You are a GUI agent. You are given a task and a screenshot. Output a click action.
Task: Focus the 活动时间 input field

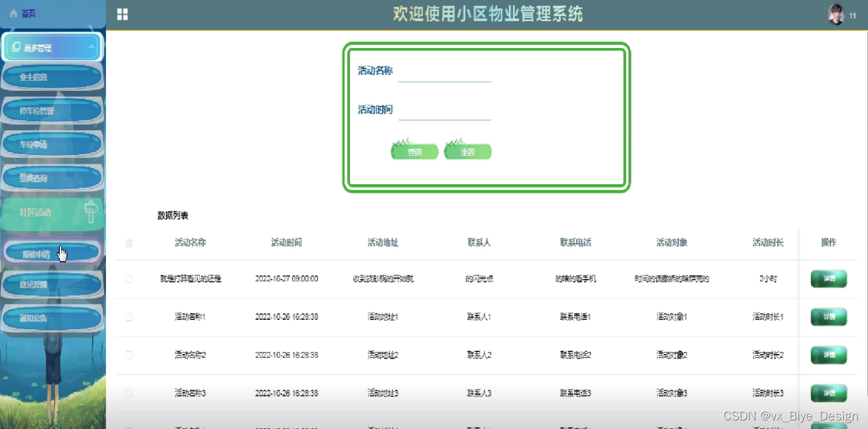[445, 110]
